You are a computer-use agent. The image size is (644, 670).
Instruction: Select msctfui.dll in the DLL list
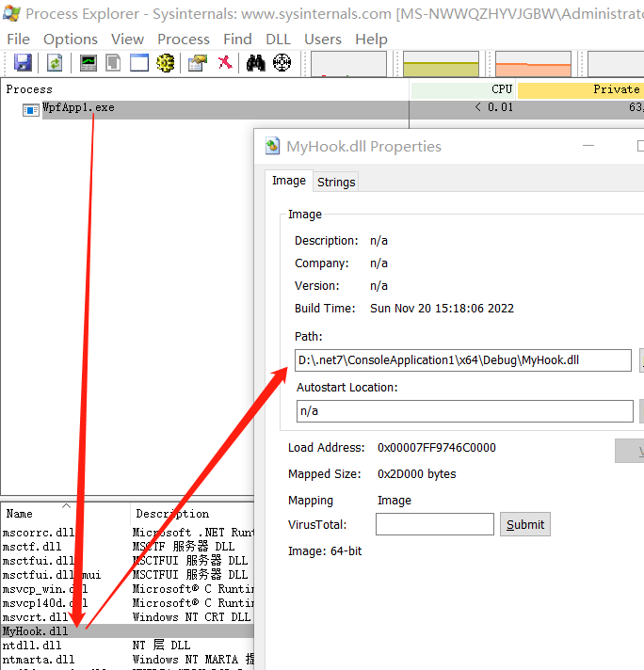pos(127,561)
